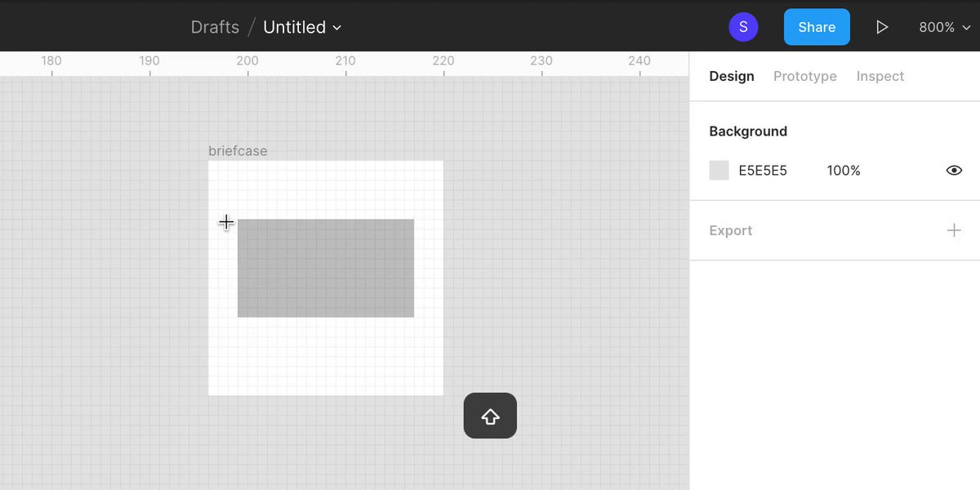Image resolution: width=980 pixels, height=490 pixels.
Task: Open the E5E5E5 background color swatch
Action: click(719, 171)
